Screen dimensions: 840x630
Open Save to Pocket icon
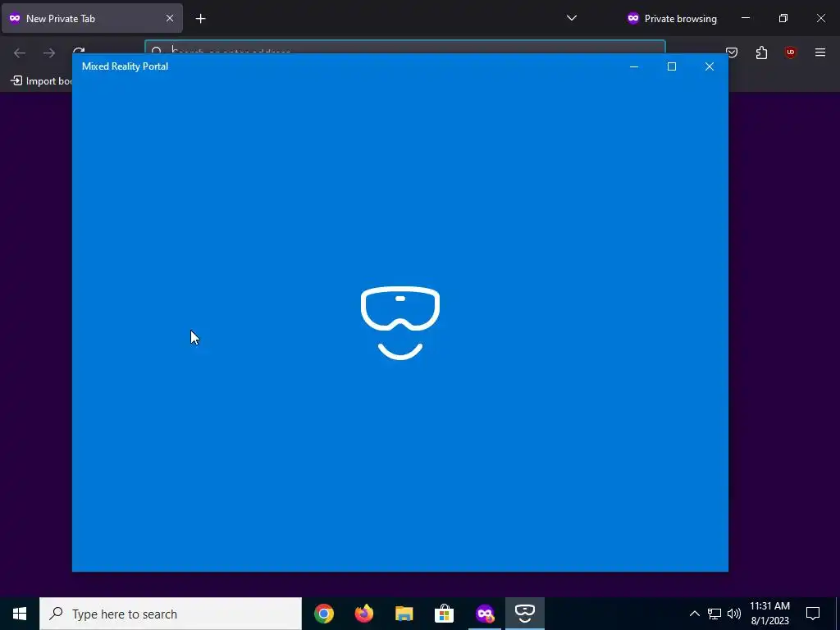[732, 52]
